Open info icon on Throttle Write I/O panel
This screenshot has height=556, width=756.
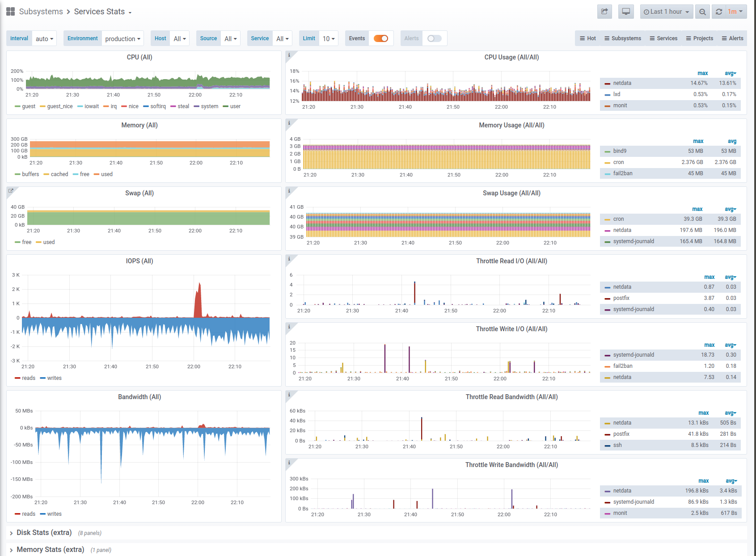click(289, 327)
